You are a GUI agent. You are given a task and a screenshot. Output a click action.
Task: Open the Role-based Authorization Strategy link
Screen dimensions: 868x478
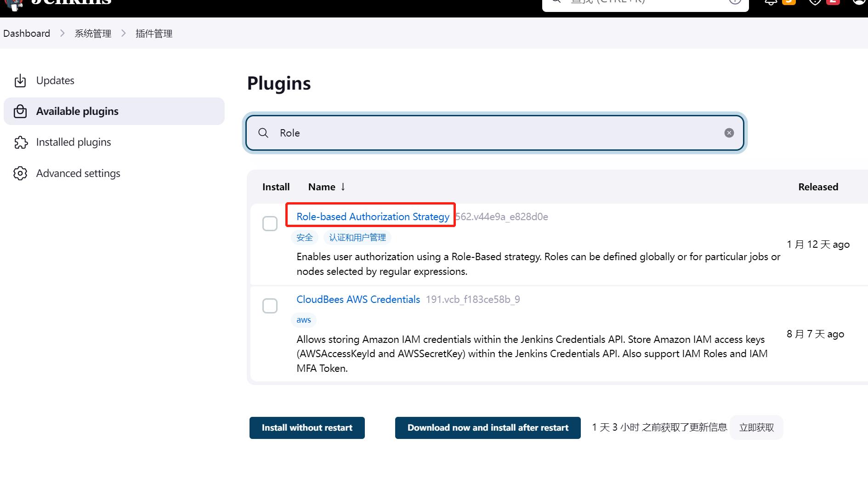pos(373,216)
